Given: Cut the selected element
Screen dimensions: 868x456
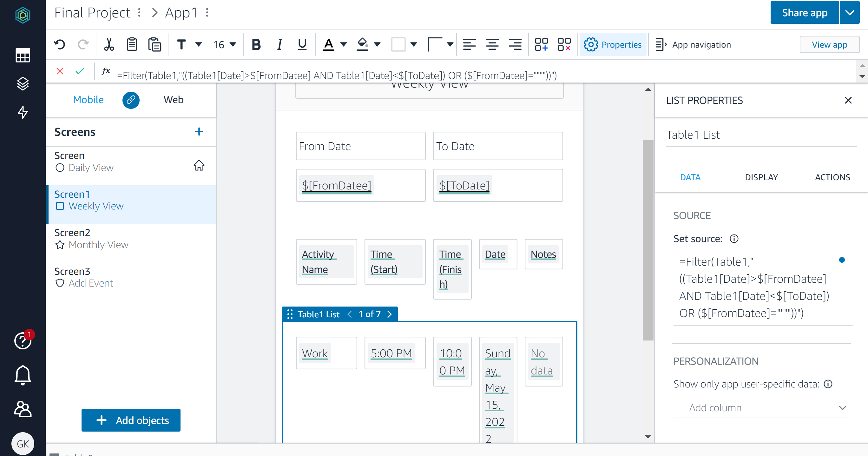Looking at the screenshot, I should pos(109,44).
